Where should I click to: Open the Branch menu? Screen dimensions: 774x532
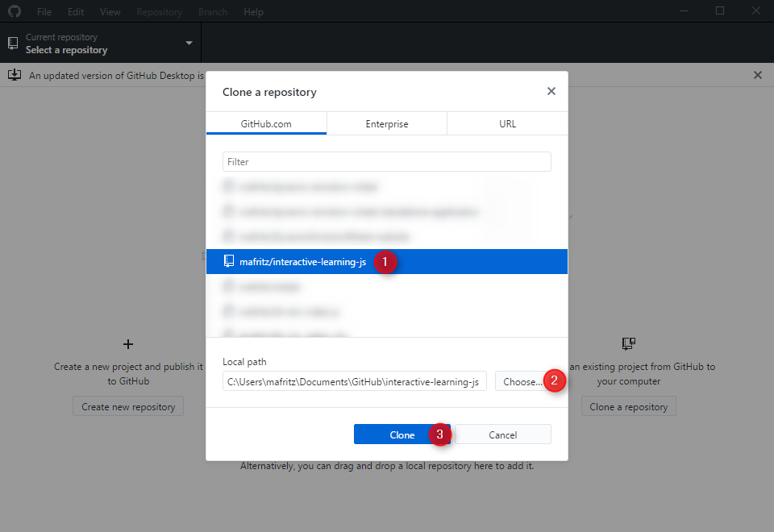coord(213,12)
